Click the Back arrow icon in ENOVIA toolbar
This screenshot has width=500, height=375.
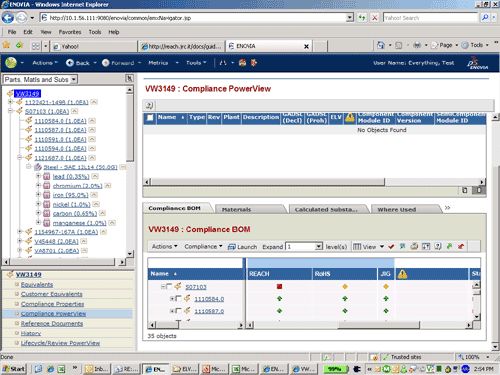click(70, 63)
